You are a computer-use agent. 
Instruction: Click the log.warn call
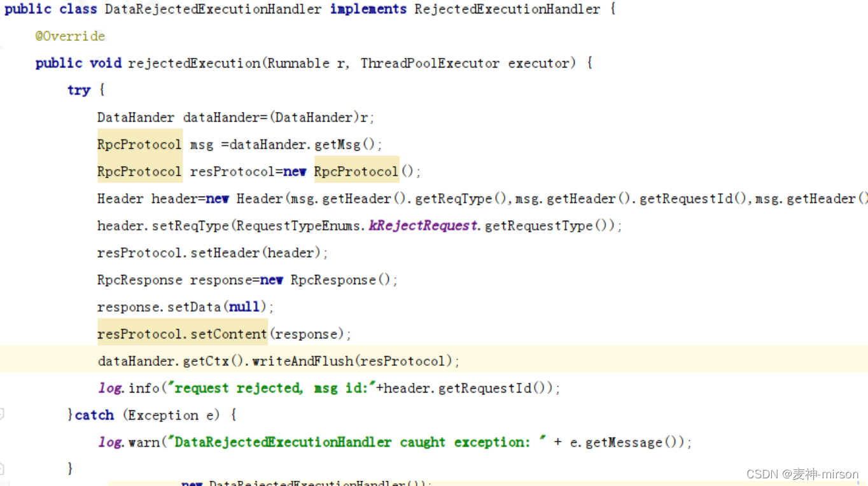[129, 442]
